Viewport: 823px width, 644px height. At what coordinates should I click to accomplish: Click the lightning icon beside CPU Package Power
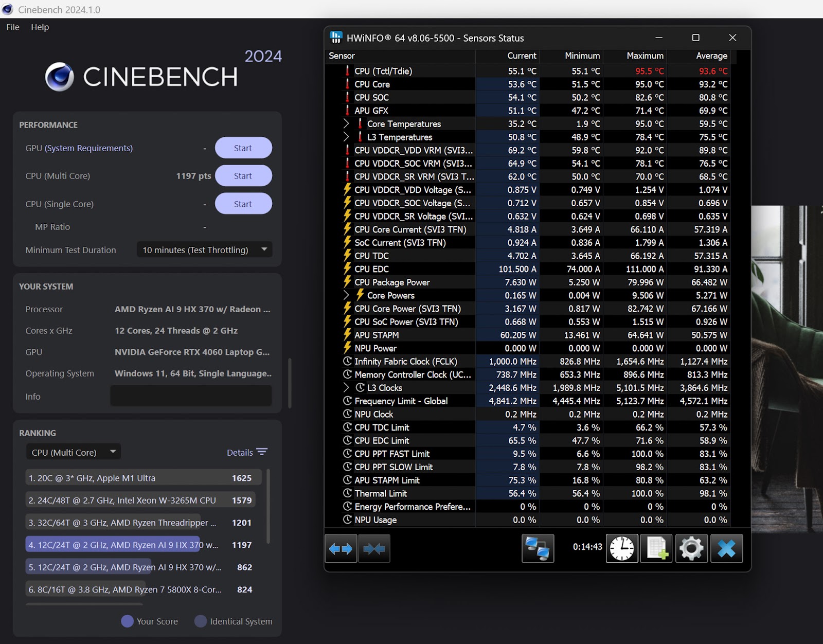[x=347, y=282]
